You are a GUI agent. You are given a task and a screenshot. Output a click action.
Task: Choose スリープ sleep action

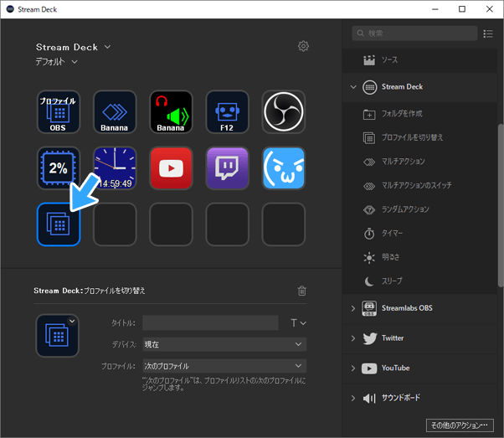tap(419, 281)
